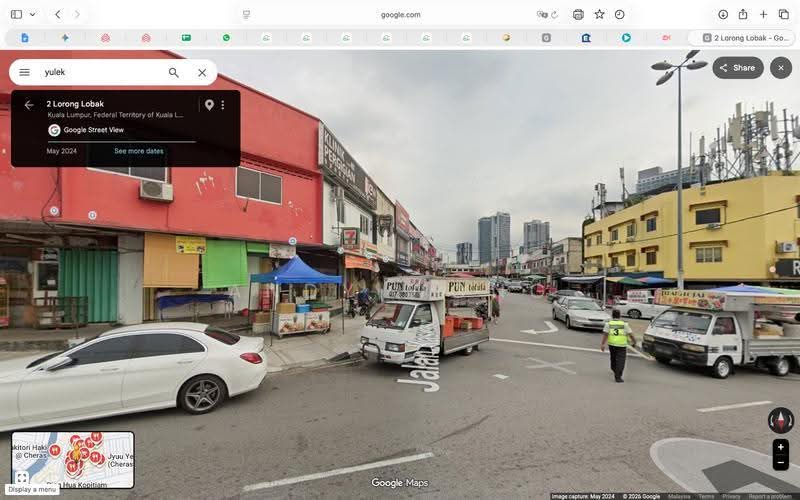Viewport: 800px width, 500px height.
Task: Open a new tab with plus icon
Action: (x=763, y=14)
